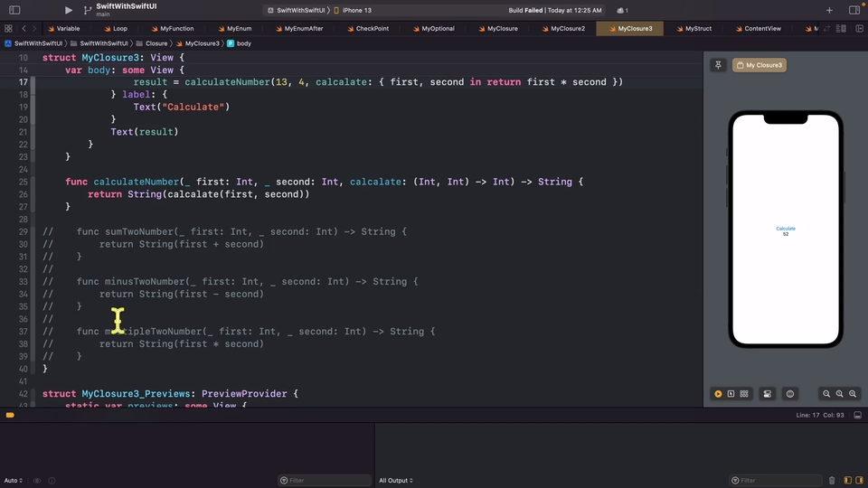Toggle the variables view pane
Screen dimensions: 868x488
(x=847, y=480)
